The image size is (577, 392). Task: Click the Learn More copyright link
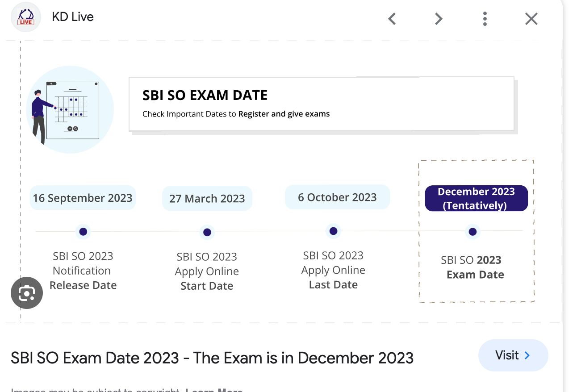click(x=214, y=389)
